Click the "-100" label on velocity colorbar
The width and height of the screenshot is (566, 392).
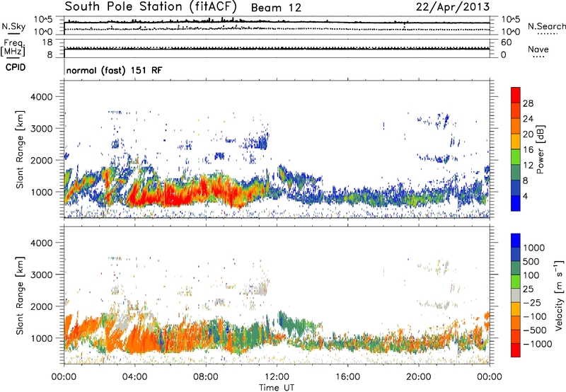[535, 316]
